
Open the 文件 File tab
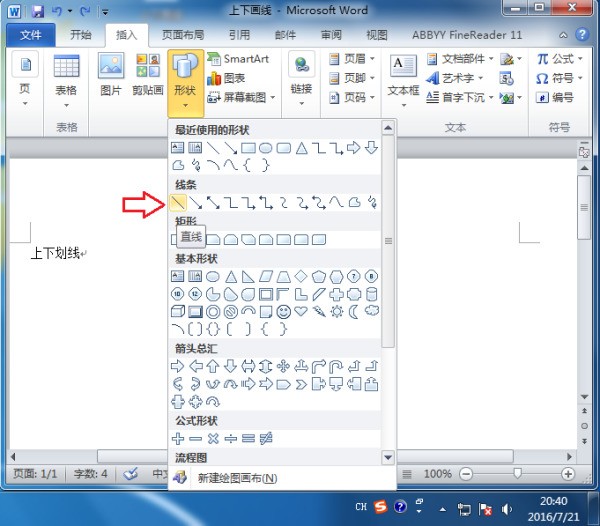pos(31,34)
